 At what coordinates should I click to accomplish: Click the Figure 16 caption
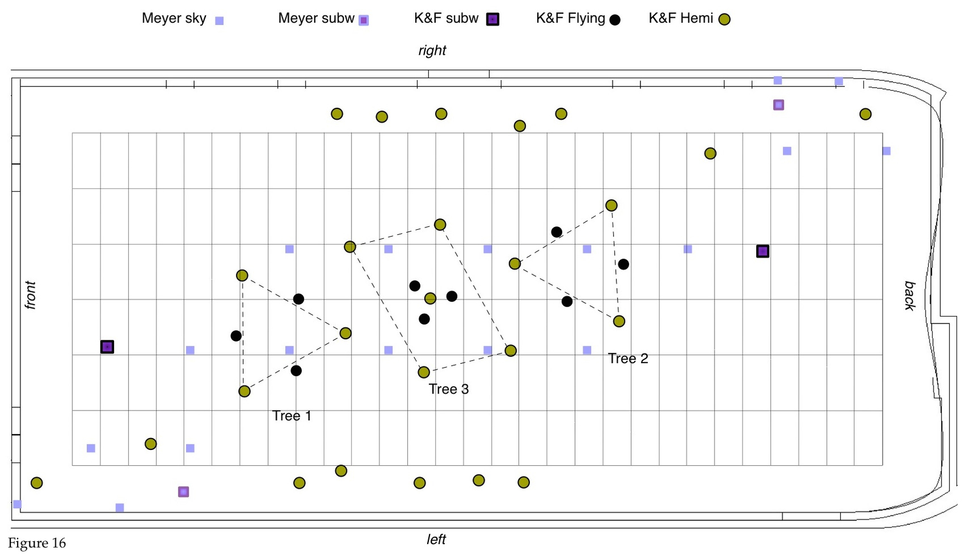37,543
